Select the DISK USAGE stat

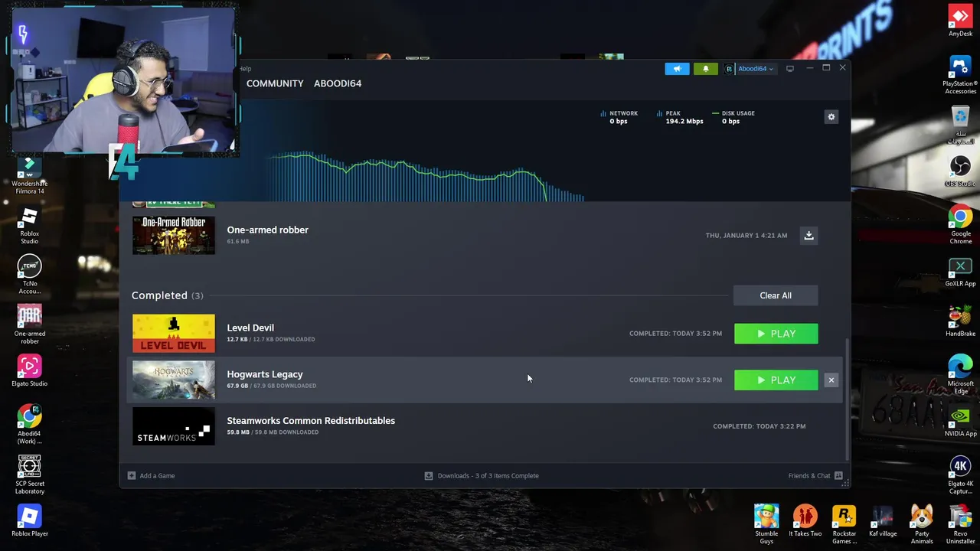pos(733,117)
